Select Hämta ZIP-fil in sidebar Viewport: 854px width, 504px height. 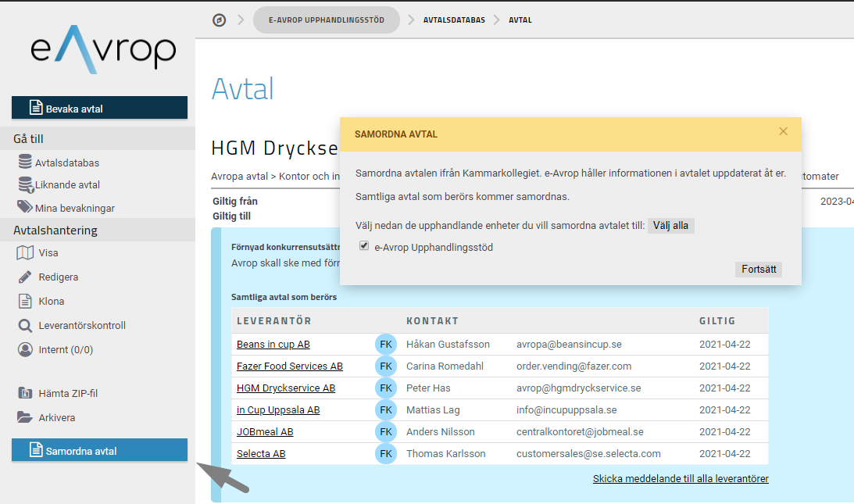(x=68, y=393)
